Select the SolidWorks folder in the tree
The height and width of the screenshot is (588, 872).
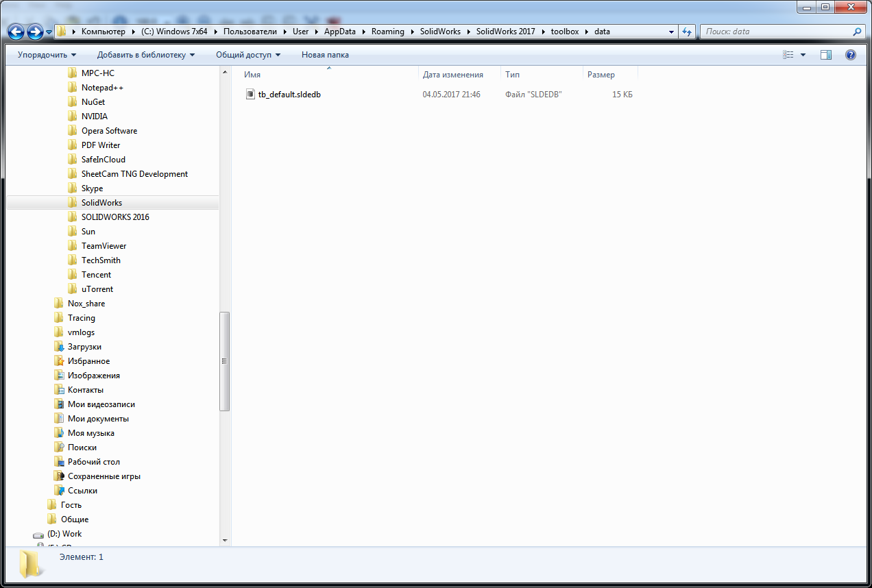(x=101, y=202)
